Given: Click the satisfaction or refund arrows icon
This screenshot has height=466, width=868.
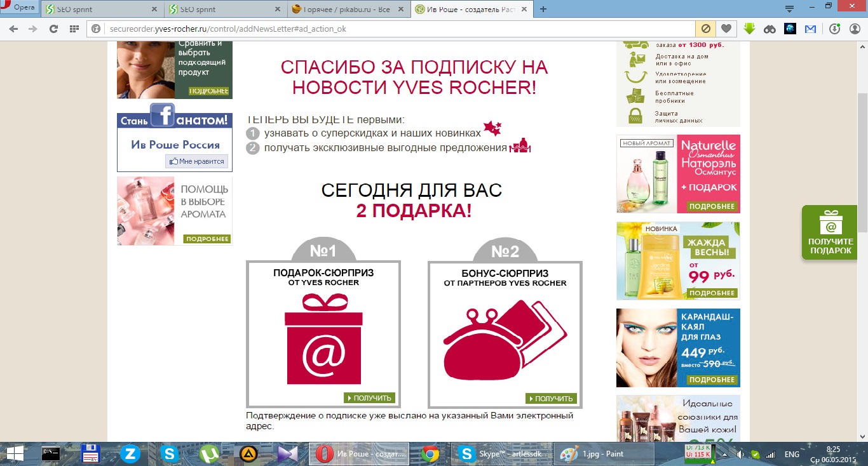Looking at the screenshot, I should 636,77.
